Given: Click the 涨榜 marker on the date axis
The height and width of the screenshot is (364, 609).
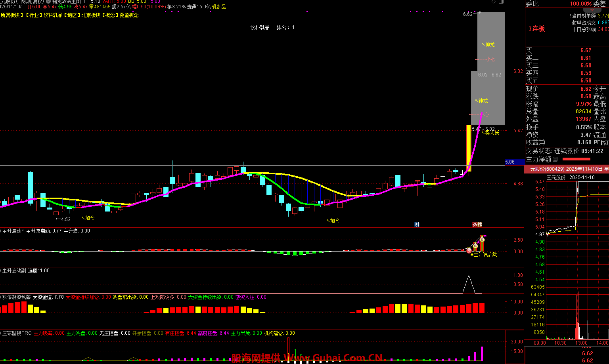Looking at the screenshot, I should (477, 225).
